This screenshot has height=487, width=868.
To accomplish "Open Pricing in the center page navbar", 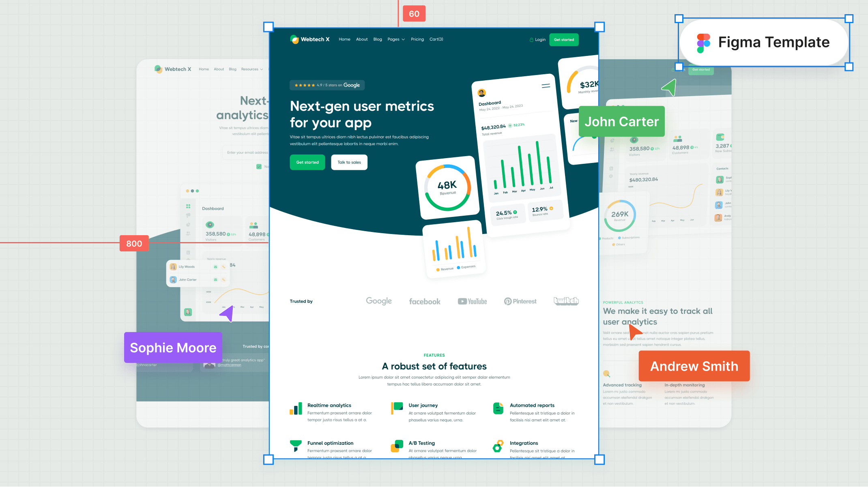I will pos(417,39).
